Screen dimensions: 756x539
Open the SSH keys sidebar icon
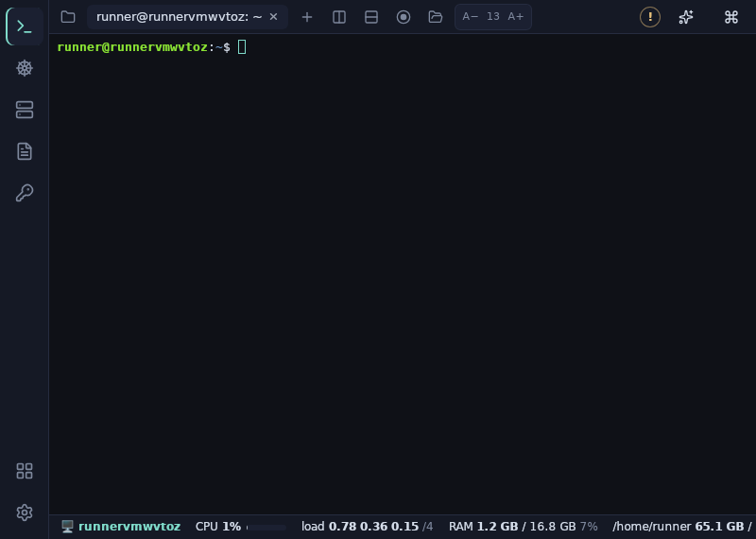[25, 193]
